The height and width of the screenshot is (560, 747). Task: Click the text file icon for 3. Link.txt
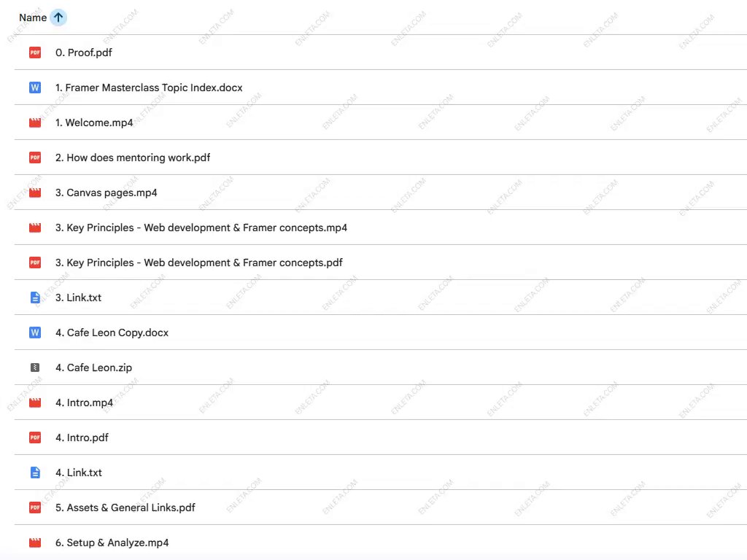pyautogui.click(x=35, y=297)
